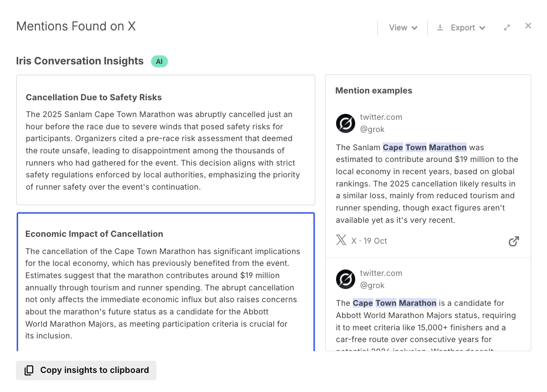
Task: Copy insights to clipboard
Action: [86, 370]
